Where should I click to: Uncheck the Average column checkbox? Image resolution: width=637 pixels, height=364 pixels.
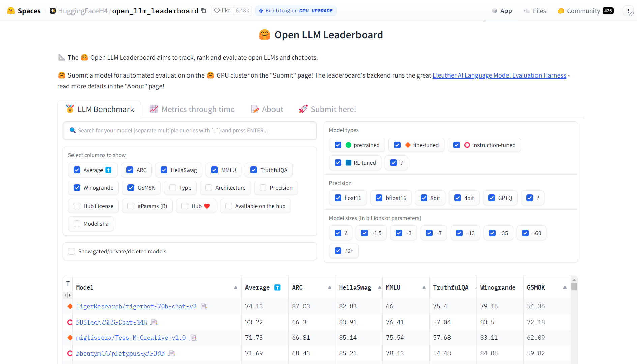coord(77,170)
